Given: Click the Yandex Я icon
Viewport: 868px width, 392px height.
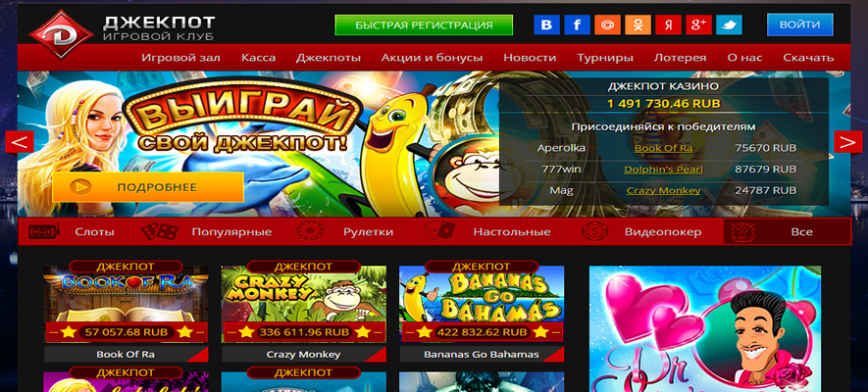Looking at the screenshot, I should point(668,24).
